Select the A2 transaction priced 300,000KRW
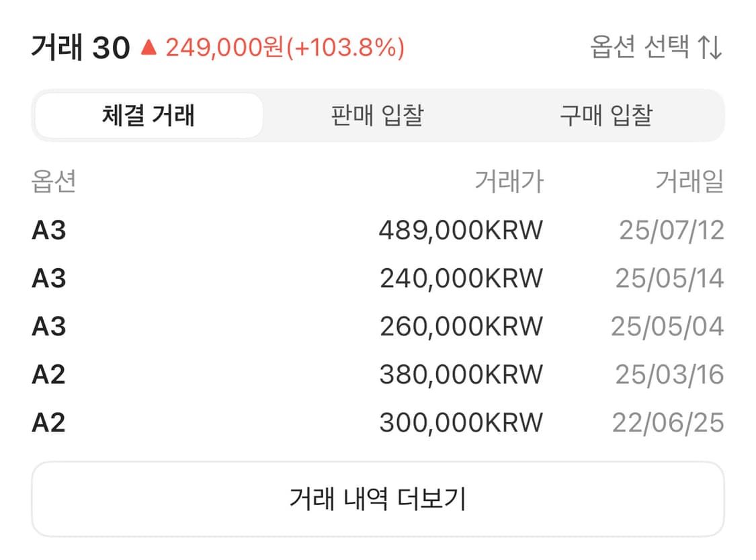 [378, 422]
